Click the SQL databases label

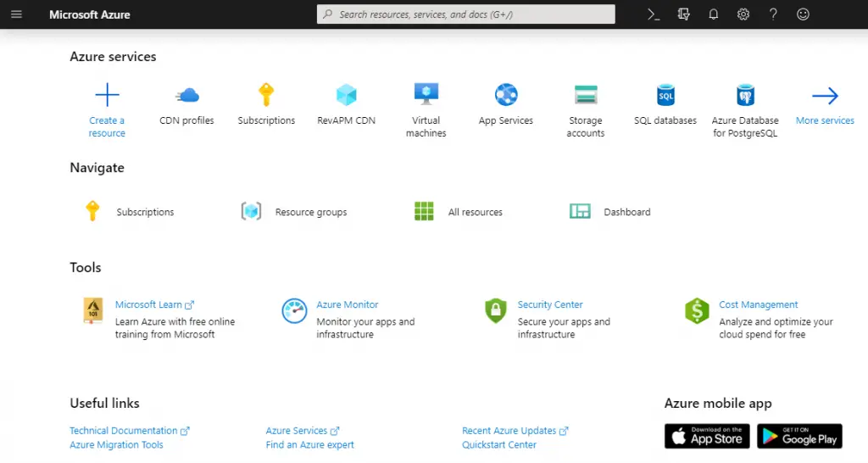[665, 120]
